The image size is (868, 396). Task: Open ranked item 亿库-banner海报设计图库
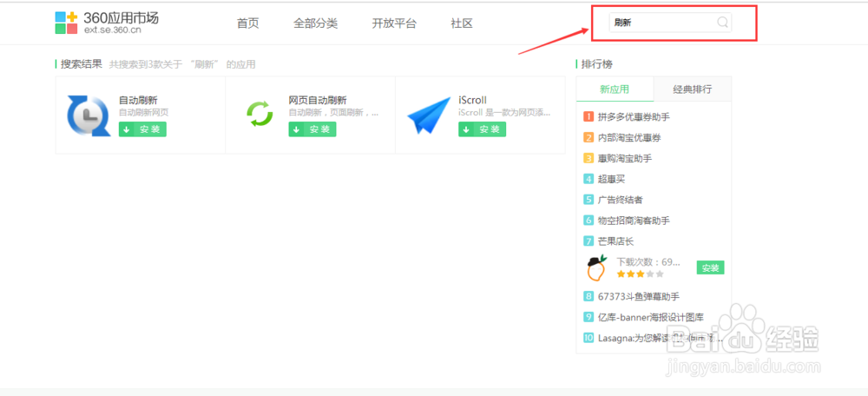pos(651,317)
